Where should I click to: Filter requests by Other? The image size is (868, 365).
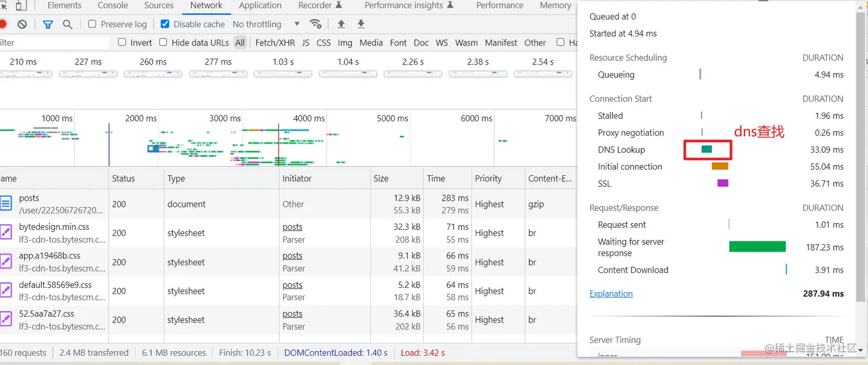click(535, 43)
